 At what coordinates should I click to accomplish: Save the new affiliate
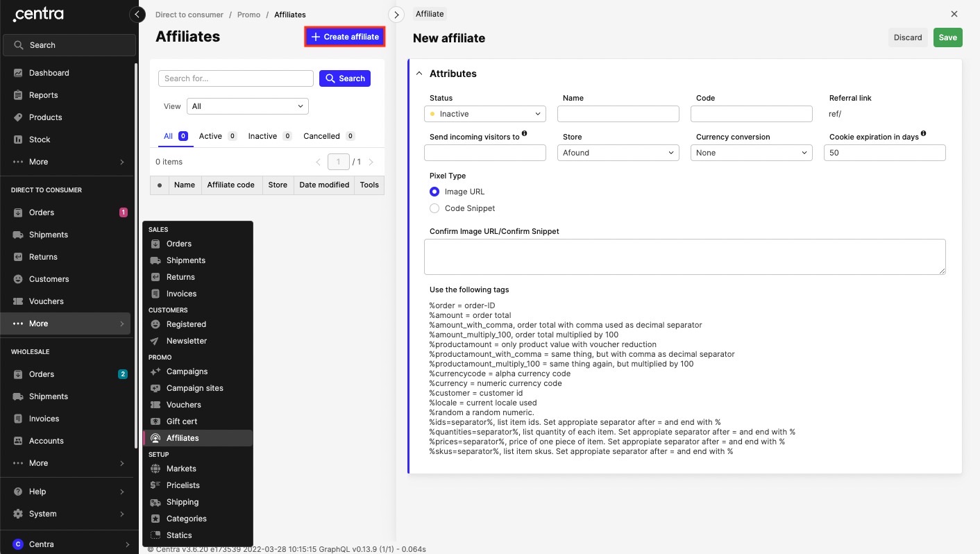coord(947,37)
